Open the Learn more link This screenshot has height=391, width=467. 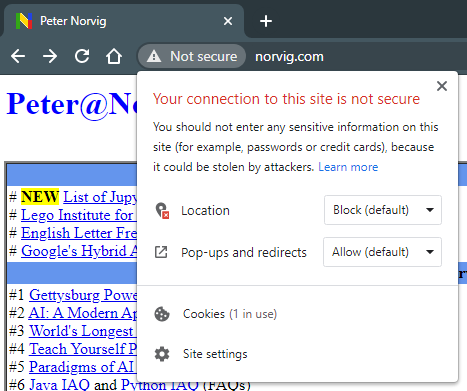pyautogui.click(x=348, y=167)
